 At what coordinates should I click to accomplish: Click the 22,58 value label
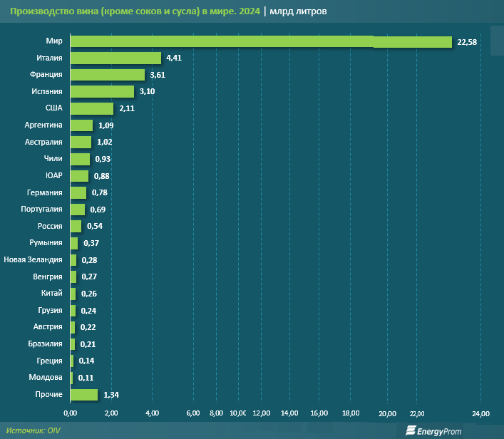466,43
